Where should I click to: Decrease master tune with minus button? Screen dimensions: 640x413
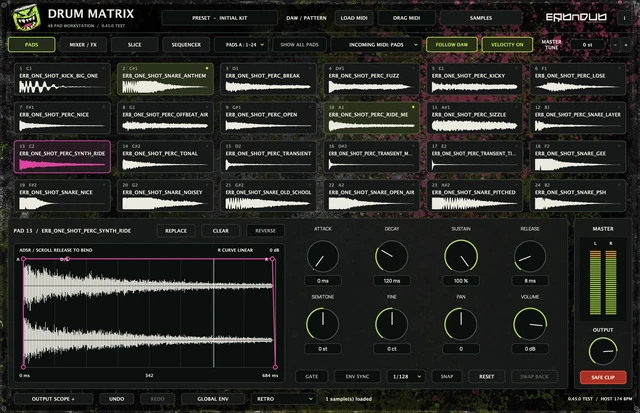point(616,45)
